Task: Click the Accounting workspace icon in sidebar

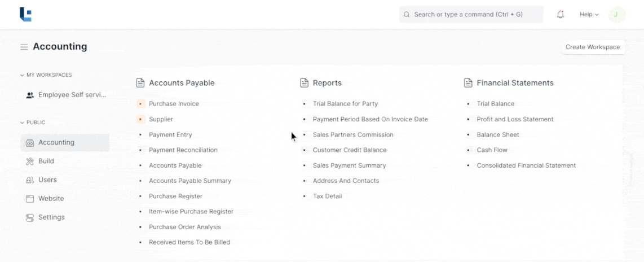Action: (x=30, y=143)
